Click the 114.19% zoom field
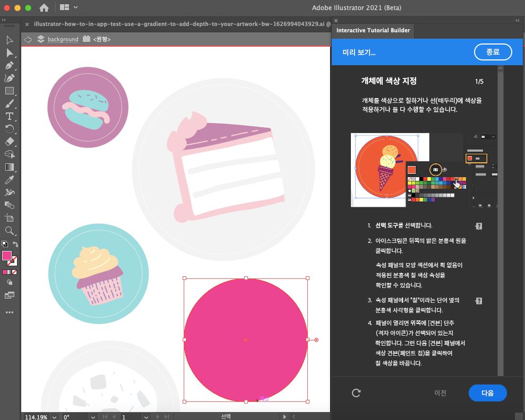The width and height of the screenshot is (525, 420). [36, 417]
